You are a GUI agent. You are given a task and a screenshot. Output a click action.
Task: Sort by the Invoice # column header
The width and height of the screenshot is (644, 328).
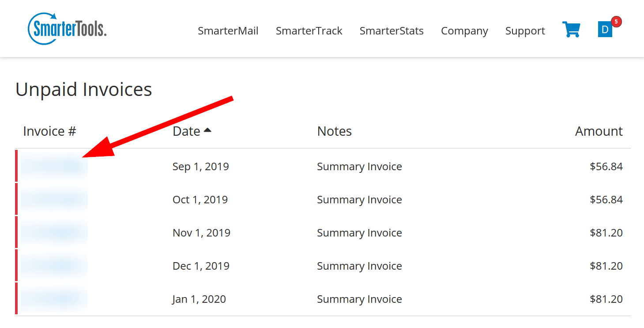pos(49,131)
